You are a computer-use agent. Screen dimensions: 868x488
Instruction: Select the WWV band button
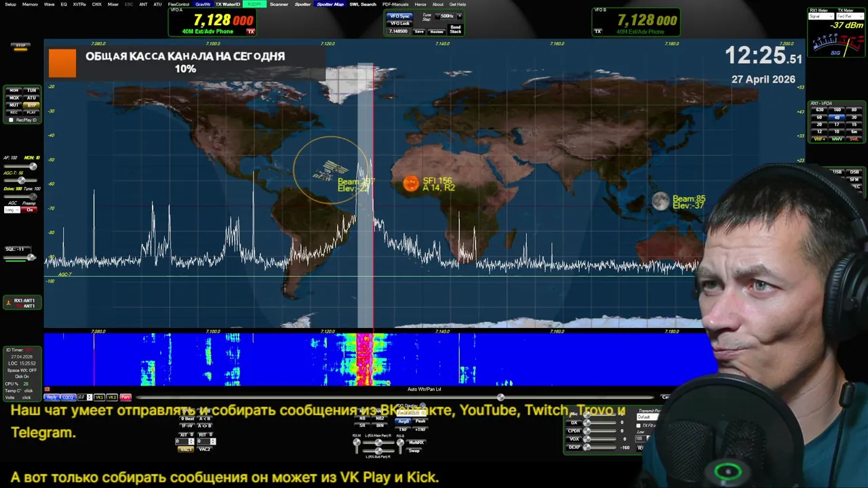click(837, 139)
